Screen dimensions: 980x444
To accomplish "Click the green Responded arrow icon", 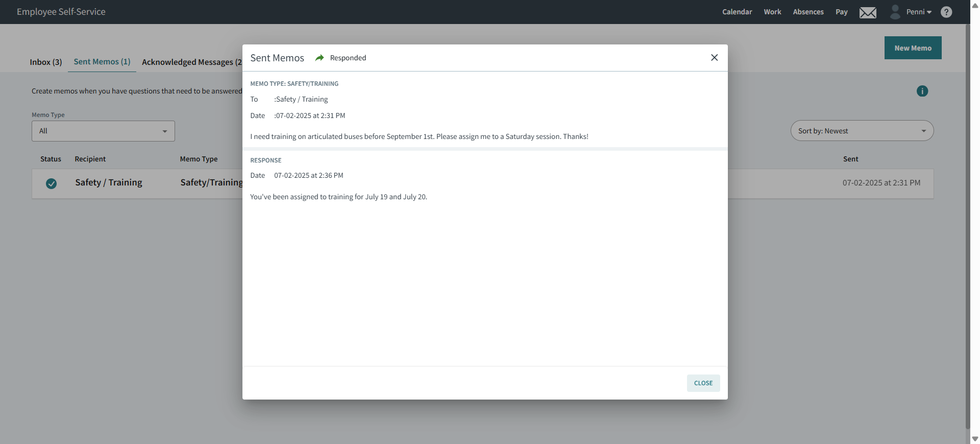I will [x=320, y=58].
